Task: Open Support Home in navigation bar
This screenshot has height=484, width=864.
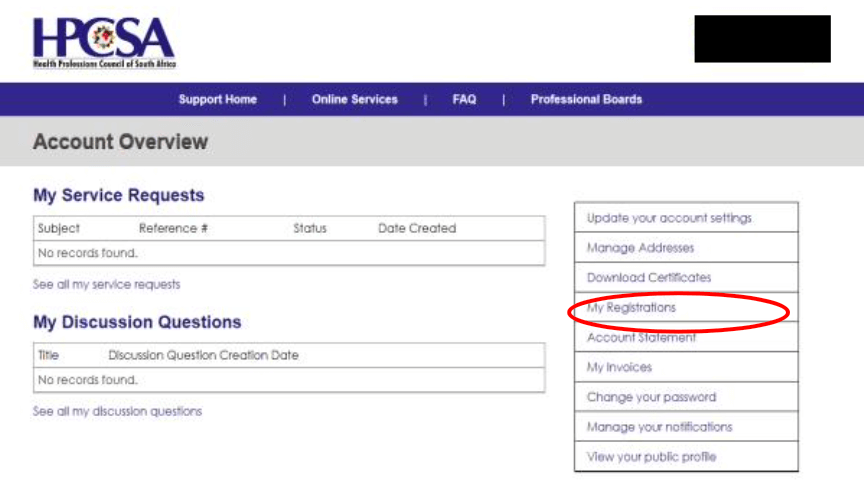Action: pyautogui.click(x=217, y=99)
